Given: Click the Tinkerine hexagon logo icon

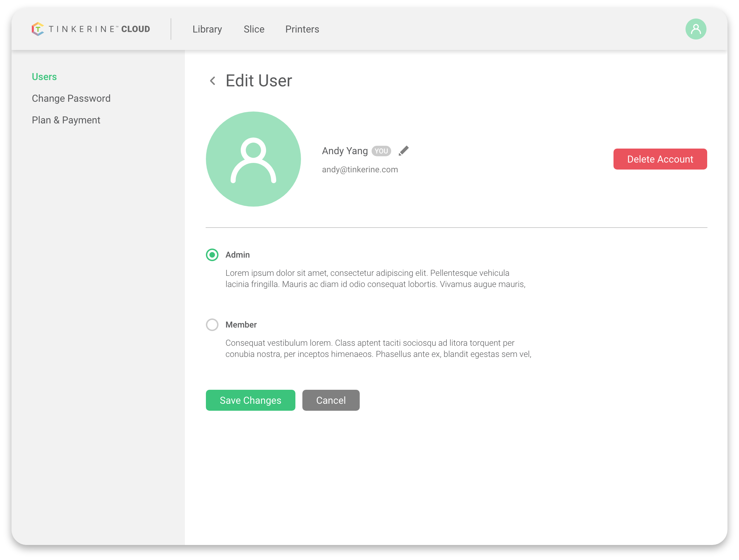Looking at the screenshot, I should click(x=38, y=29).
